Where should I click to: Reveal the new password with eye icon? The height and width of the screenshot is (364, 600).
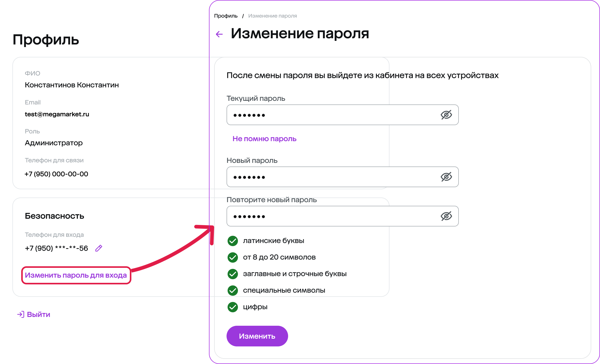point(446,177)
